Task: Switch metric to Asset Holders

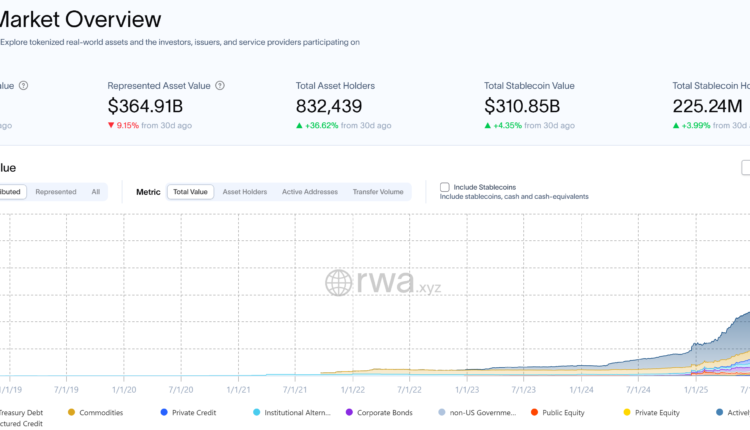Action: 244,191
